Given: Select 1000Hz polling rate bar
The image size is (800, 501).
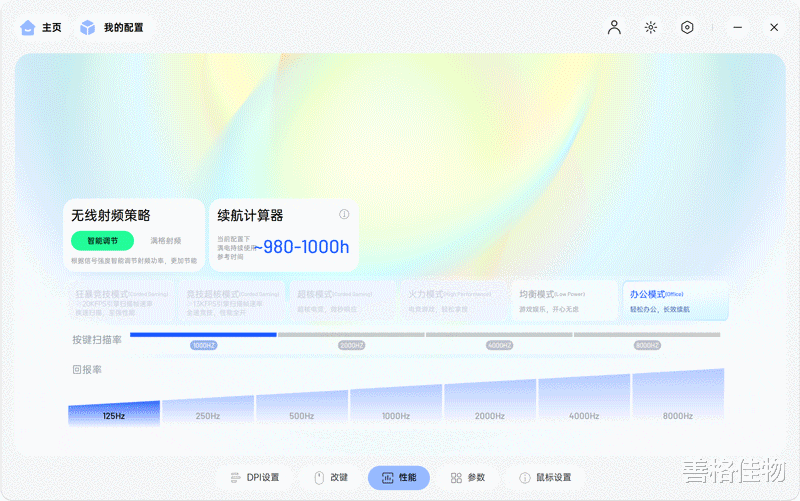Looking at the screenshot, I should pos(395,404).
